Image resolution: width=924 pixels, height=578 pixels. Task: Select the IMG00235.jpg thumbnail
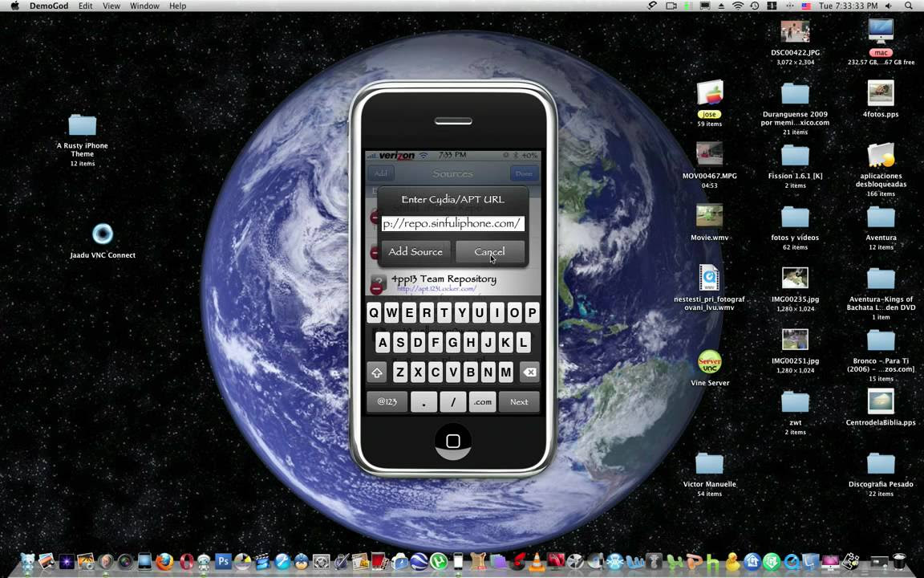pos(795,278)
